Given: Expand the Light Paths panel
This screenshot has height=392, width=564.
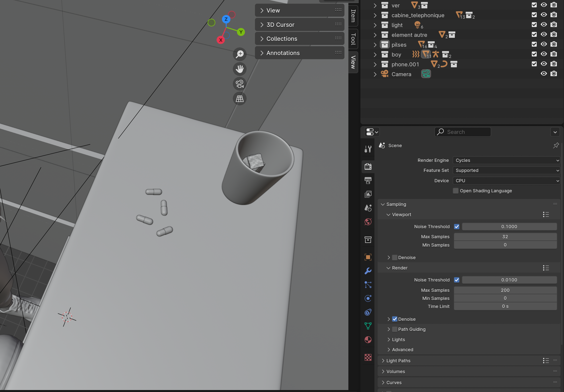Looking at the screenshot, I should (398, 361).
